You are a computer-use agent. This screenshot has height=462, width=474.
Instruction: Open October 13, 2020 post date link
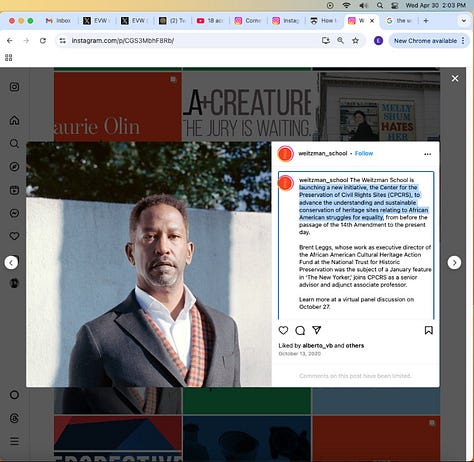tap(299, 354)
